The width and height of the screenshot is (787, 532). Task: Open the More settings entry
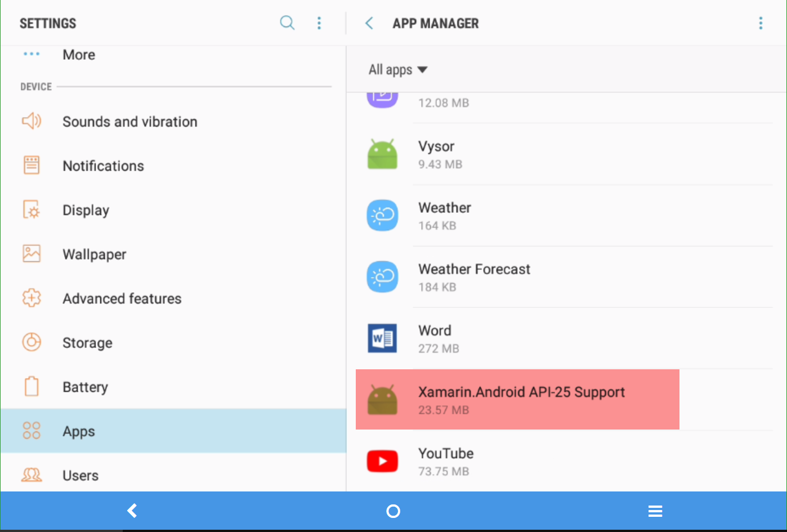point(173,55)
